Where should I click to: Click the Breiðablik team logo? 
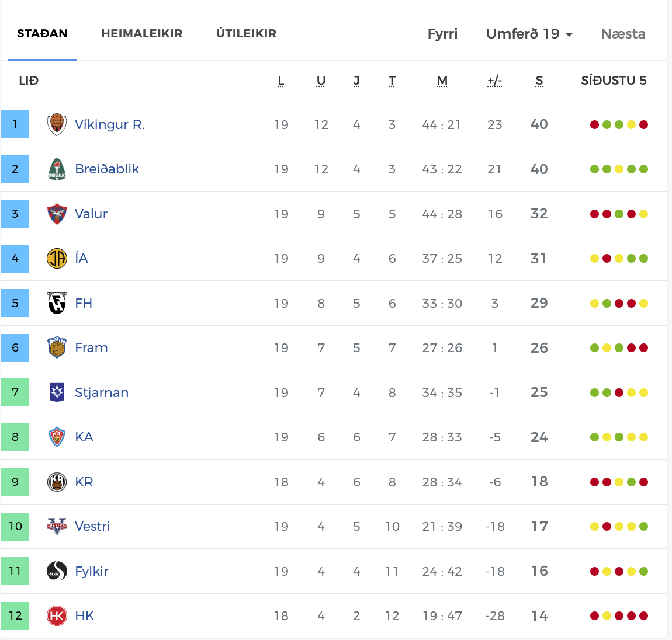point(57,169)
